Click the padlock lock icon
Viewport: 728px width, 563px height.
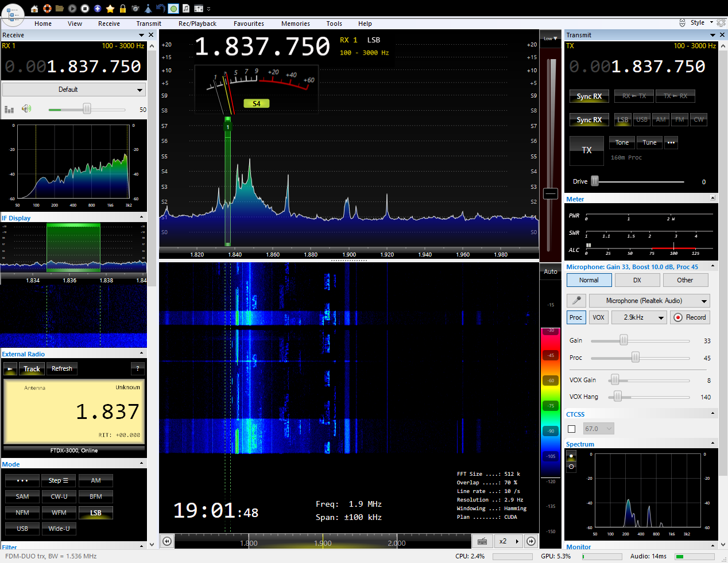pos(123,9)
